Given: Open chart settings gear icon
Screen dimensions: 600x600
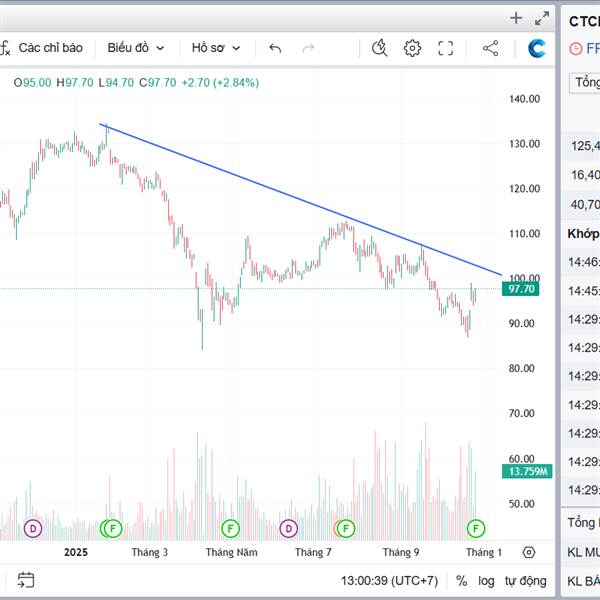Looking at the screenshot, I should pos(412,47).
